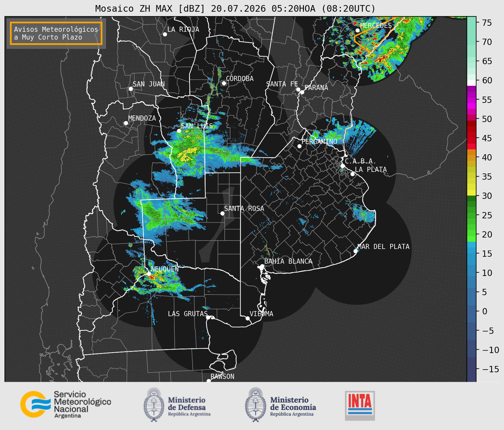Click the Santa Rosa city marker dot
Image resolution: width=504 pixels, height=430 pixels.
(222, 213)
